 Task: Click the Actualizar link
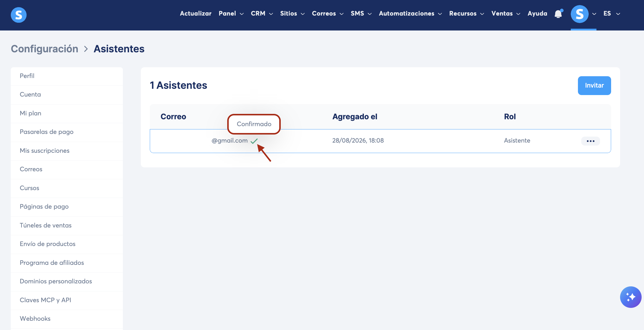tap(196, 13)
